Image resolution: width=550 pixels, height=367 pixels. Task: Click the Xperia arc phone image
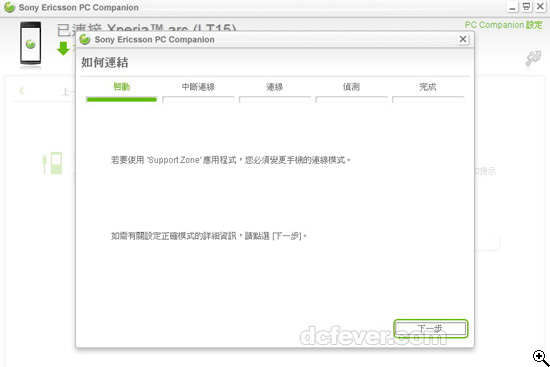(31, 44)
